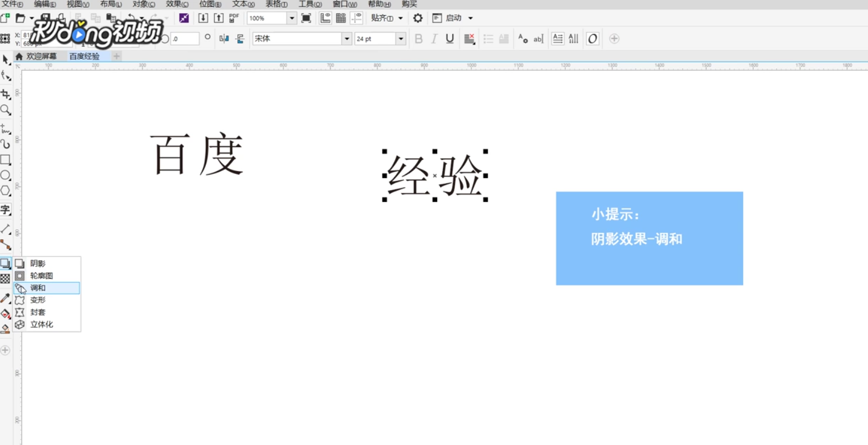Viewport: 868px width, 445px height.
Task: Set horizontal text direction
Action: coord(558,39)
